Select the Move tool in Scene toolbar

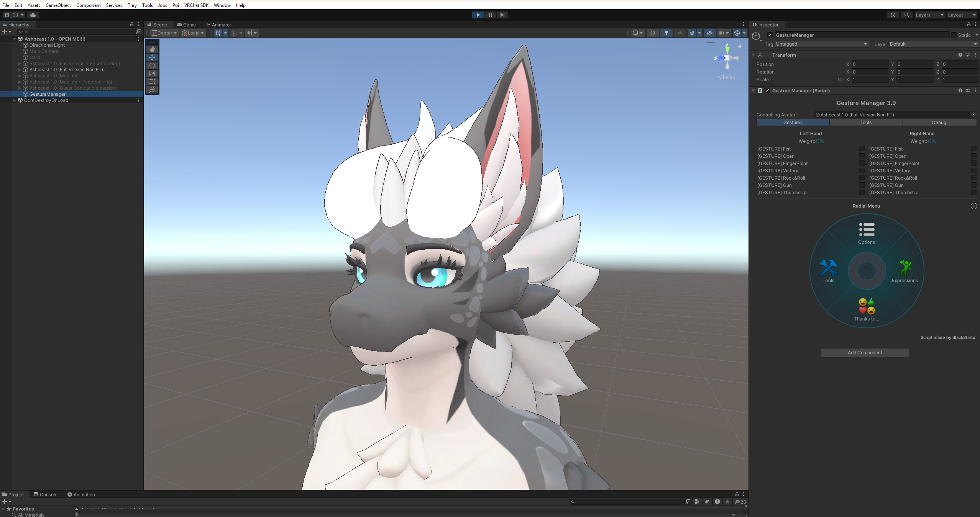152,57
